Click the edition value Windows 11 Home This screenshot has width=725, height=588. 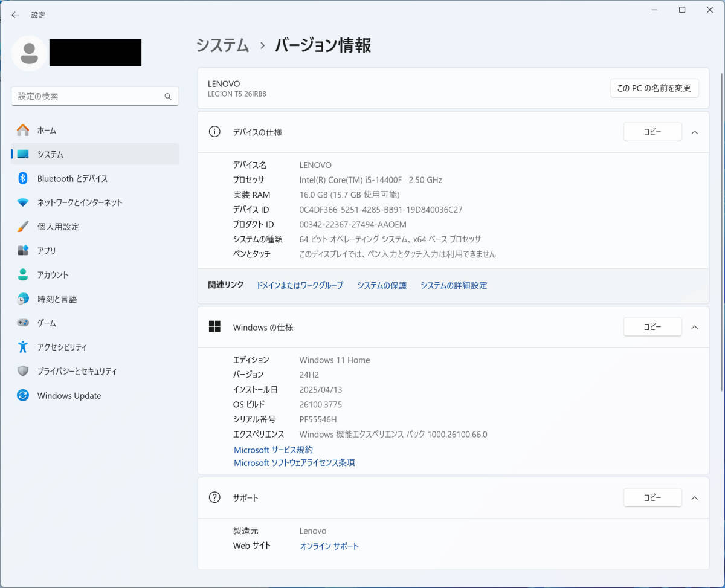[335, 360]
